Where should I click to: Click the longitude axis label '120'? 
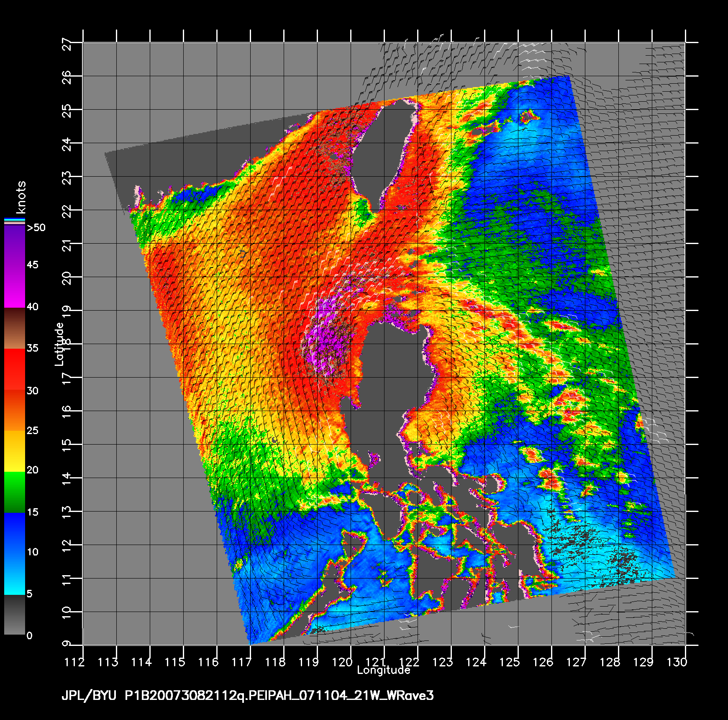[343, 662]
